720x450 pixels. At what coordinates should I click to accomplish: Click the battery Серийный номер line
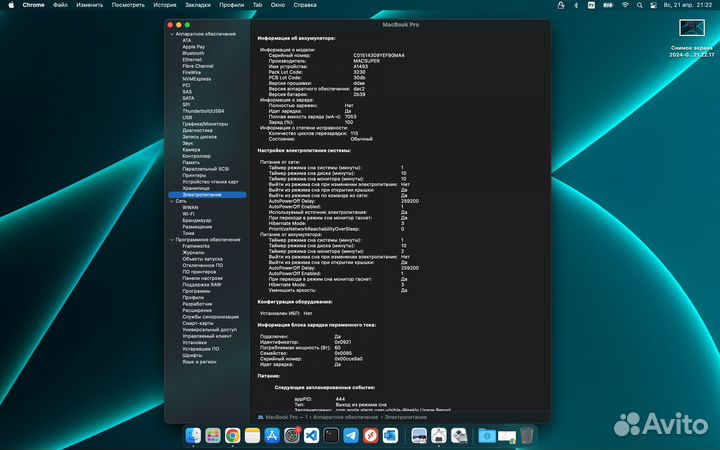tap(336, 56)
